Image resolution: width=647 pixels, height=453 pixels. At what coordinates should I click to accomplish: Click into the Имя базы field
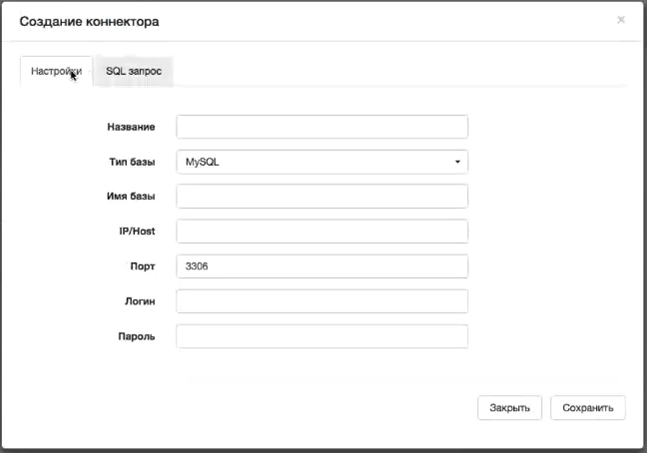(322, 196)
